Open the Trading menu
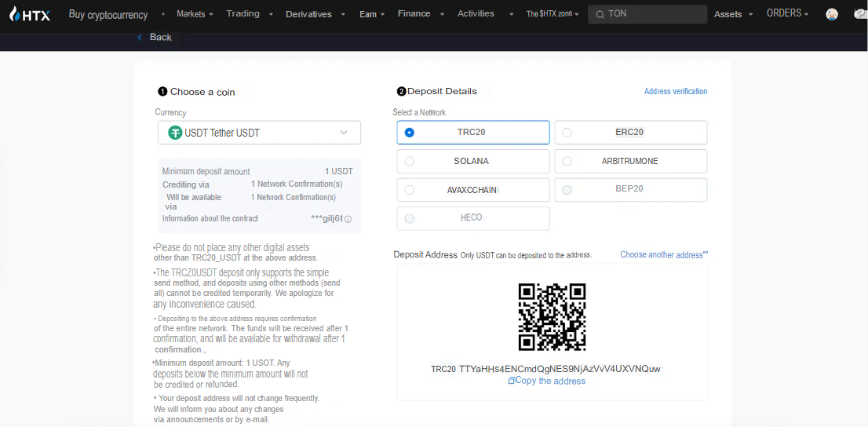 coord(243,14)
